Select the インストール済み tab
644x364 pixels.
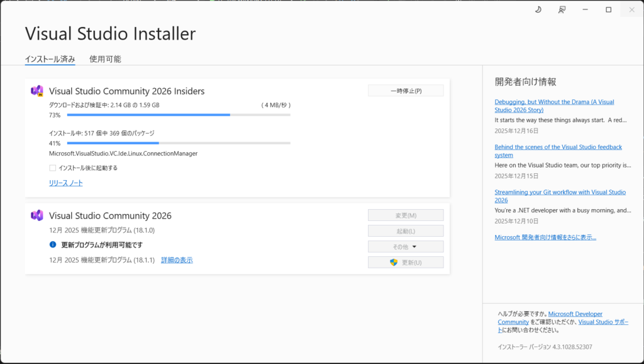click(x=50, y=59)
